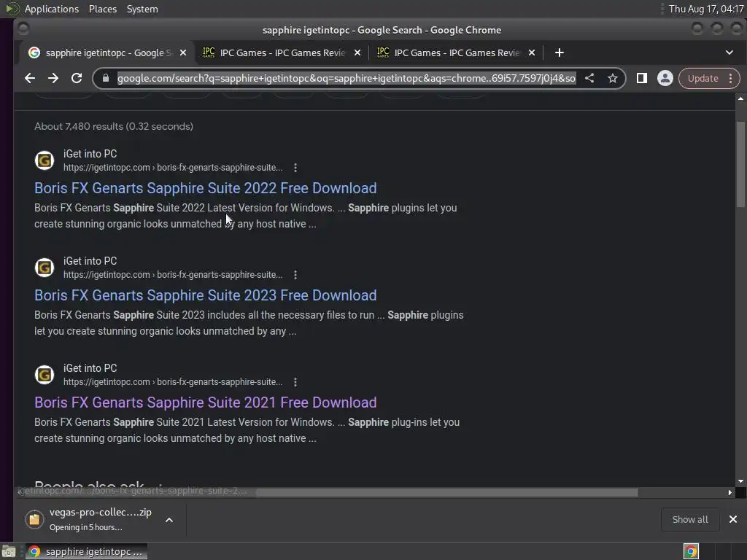Click the vegas-pro-collec zip file icon
Screen dimensions: 747x560
(34, 519)
